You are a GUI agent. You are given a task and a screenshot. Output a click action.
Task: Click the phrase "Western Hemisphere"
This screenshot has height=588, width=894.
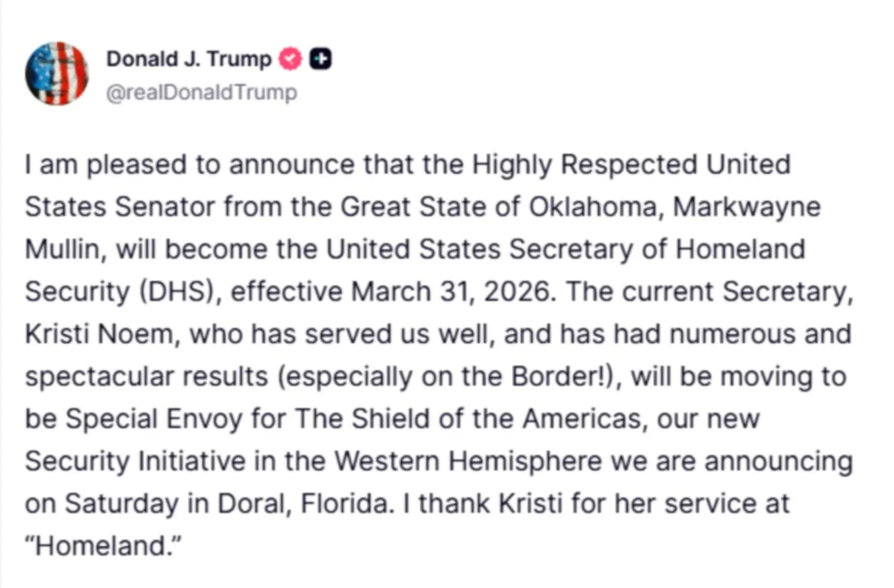tap(468, 461)
